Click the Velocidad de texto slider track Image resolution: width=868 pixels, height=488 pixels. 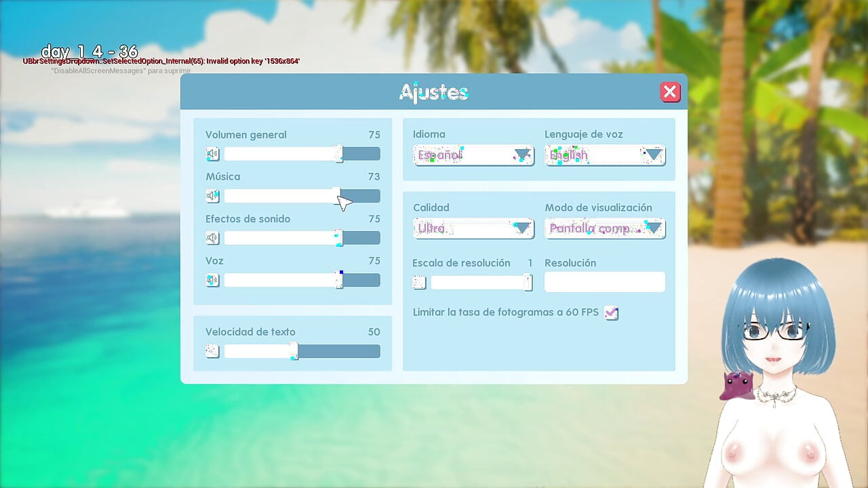click(302, 351)
